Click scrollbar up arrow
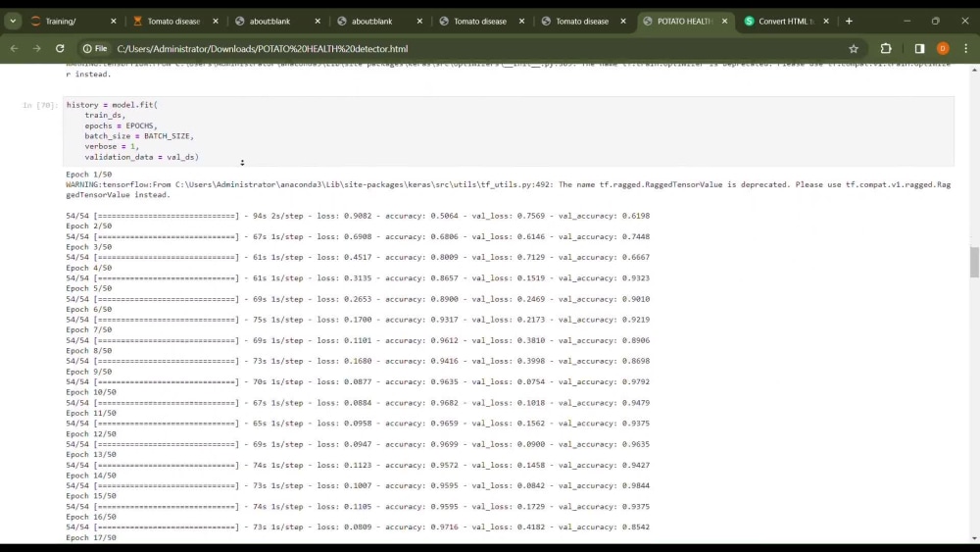 (974, 70)
